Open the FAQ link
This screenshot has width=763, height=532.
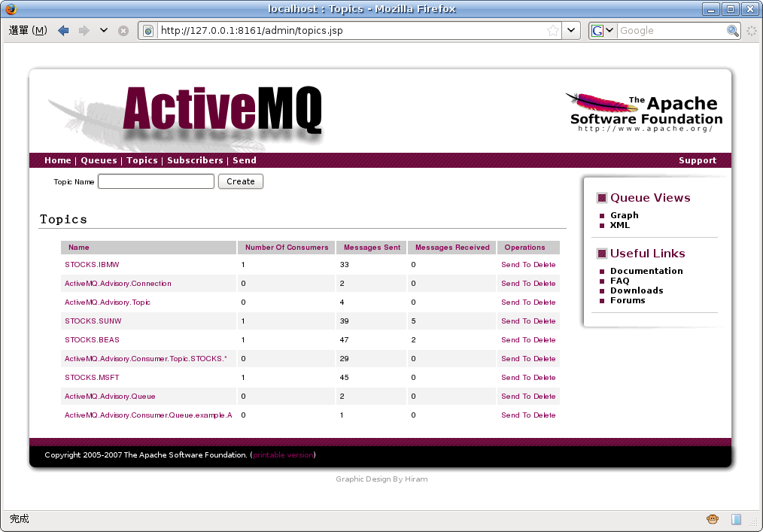click(619, 281)
